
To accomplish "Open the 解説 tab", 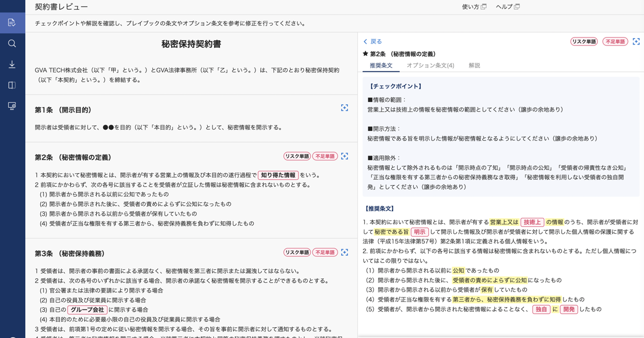I will (x=474, y=65).
